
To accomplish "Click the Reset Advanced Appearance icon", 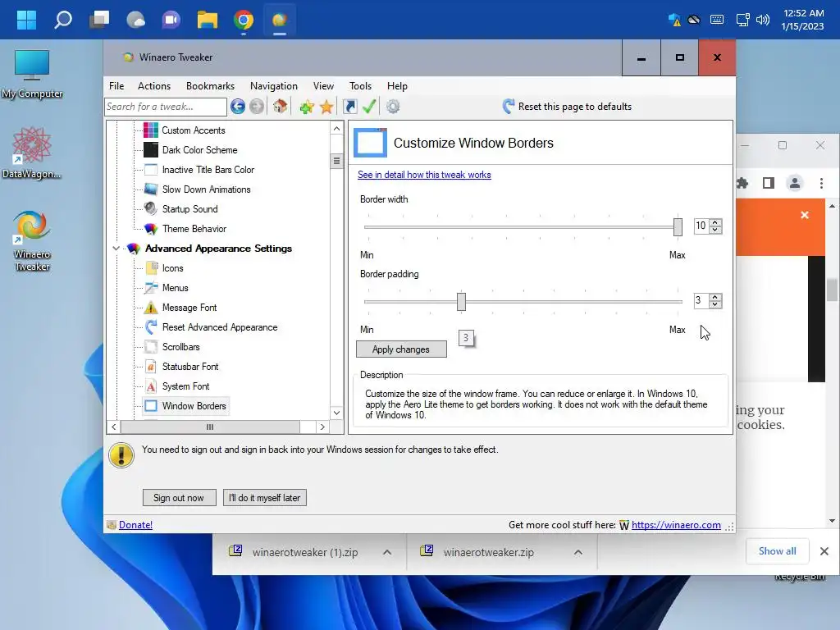I will click(151, 326).
